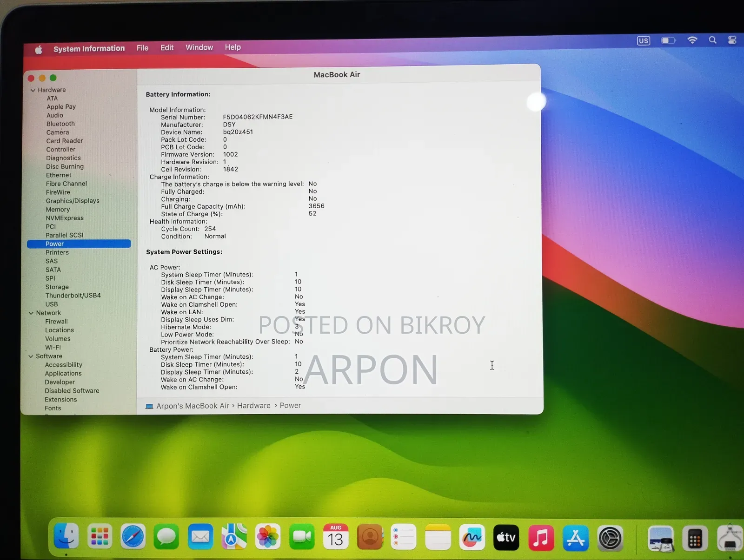
Task: Open Finder from the Dock
Action: pyautogui.click(x=66, y=537)
